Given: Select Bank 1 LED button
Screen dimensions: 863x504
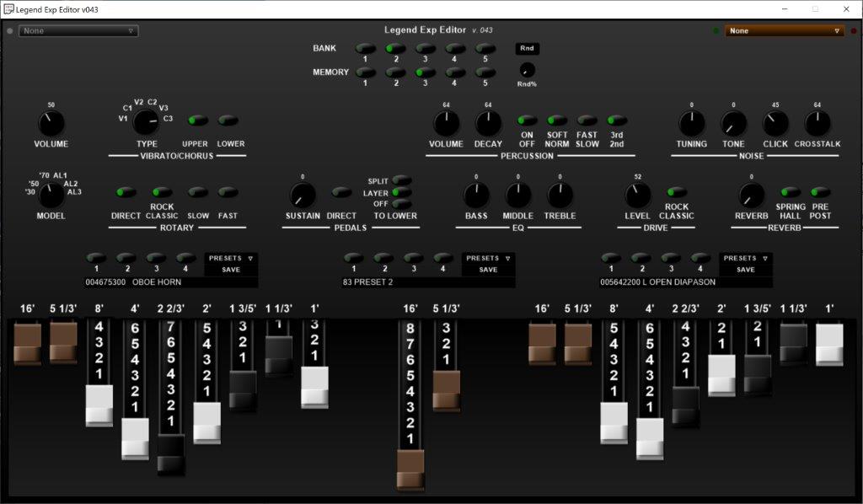Looking at the screenshot, I should click(366, 48).
